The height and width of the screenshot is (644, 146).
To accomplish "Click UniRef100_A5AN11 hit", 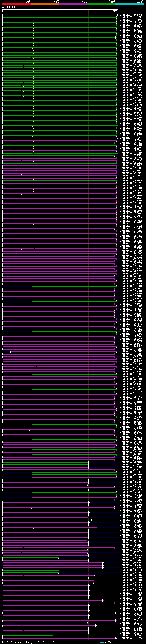I will [131, 329].
